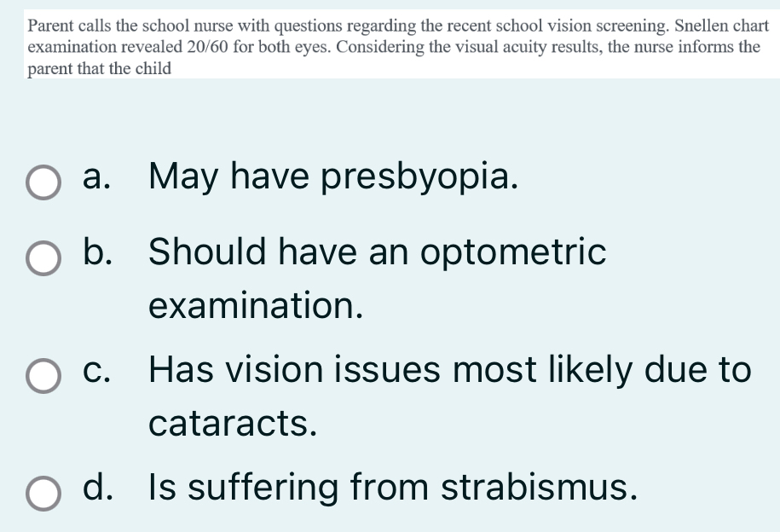Click the "b." letter label
Viewport: 780px width, 532px height.
[101, 252]
